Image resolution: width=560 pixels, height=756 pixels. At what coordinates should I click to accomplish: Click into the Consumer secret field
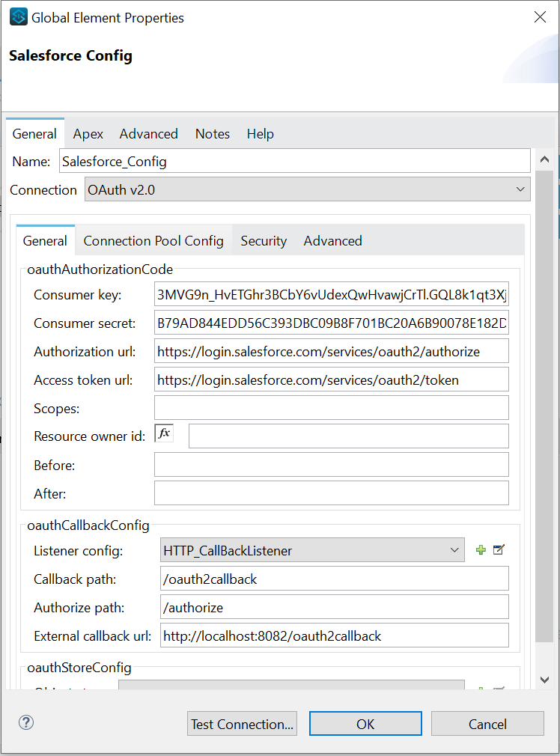(332, 323)
